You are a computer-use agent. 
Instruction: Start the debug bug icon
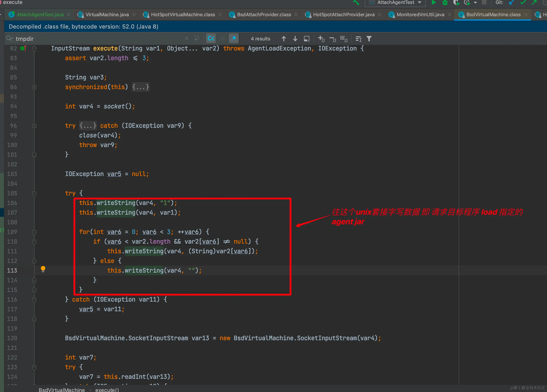pos(445,3)
